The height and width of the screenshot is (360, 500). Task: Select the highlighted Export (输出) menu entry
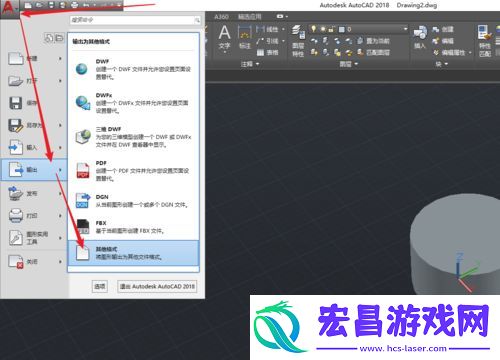click(x=34, y=170)
